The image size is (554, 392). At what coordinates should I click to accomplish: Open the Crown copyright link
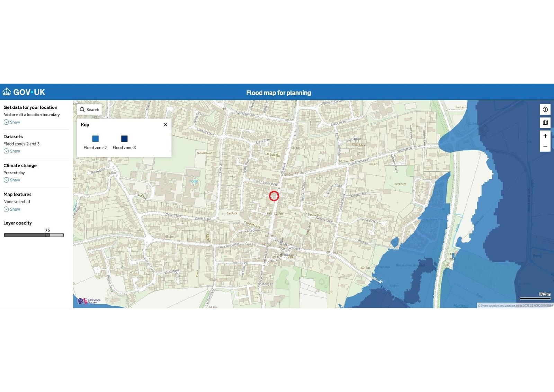click(x=515, y=305)
